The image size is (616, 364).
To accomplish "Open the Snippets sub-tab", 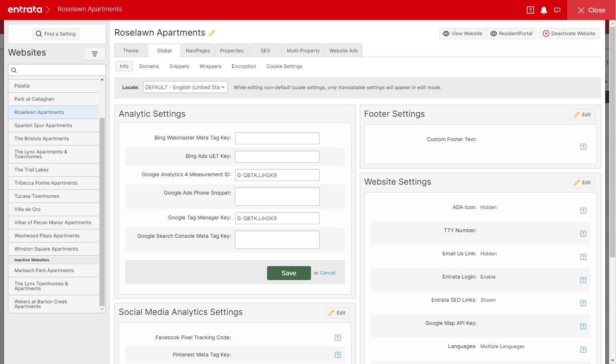I will (179, 66).
